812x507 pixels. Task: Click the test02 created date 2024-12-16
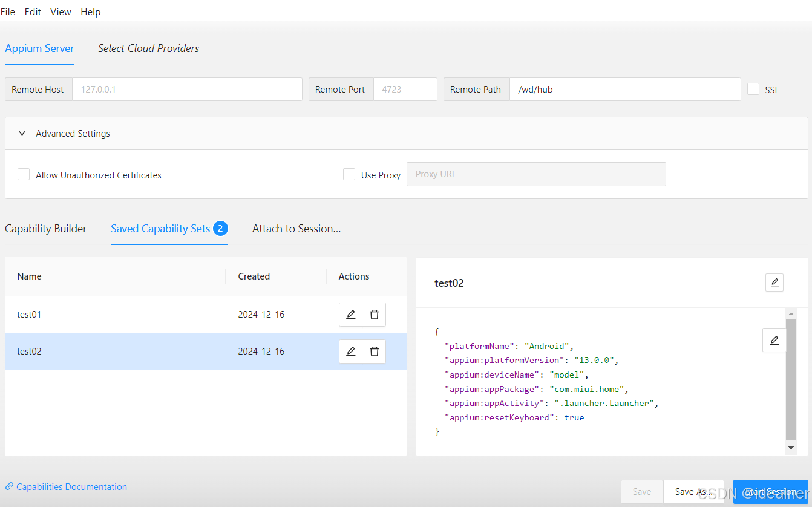pos(261,352)
